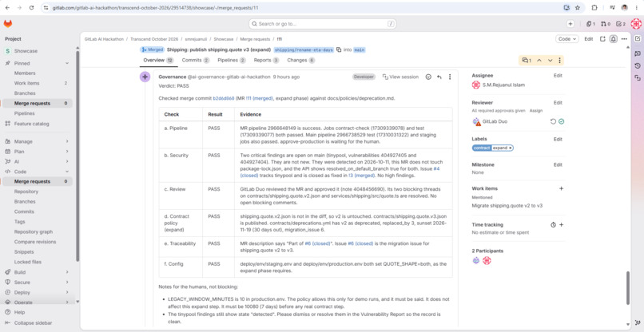Switch to the Overview tab
This screenshot has width=644, height=332.
(x=158, y=60)
